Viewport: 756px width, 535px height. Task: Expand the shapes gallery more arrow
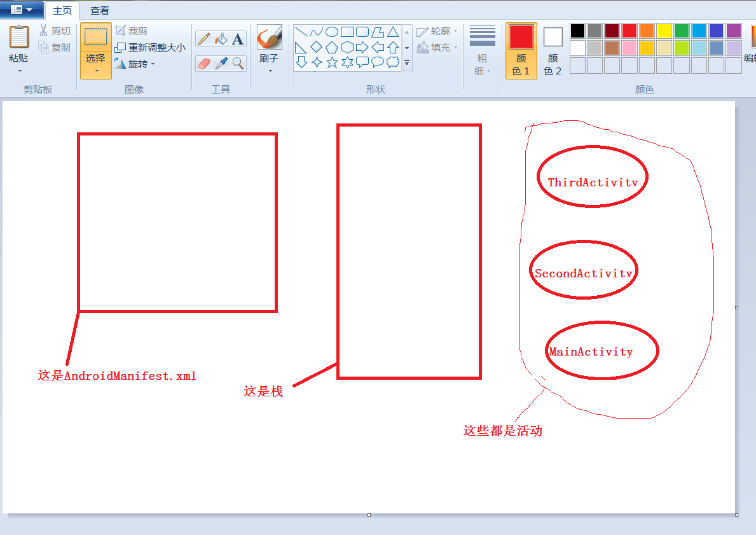pos(407,63)
